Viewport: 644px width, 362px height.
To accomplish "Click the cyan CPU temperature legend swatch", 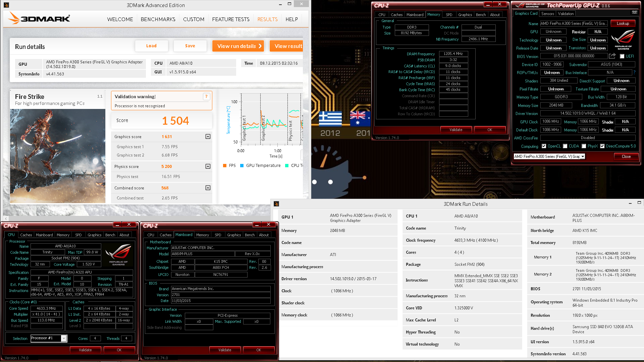I will 287,166.
